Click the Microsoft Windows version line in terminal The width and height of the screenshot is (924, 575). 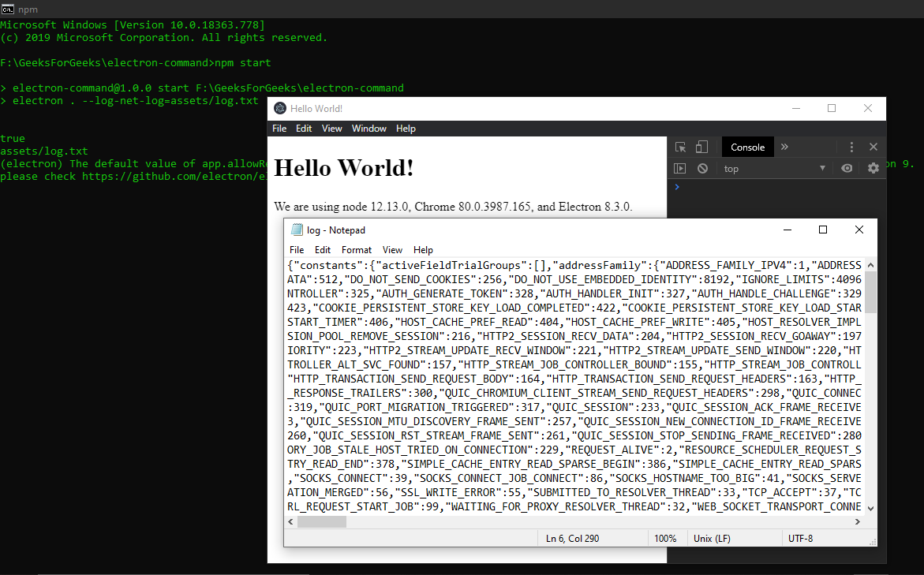(133, 24)
